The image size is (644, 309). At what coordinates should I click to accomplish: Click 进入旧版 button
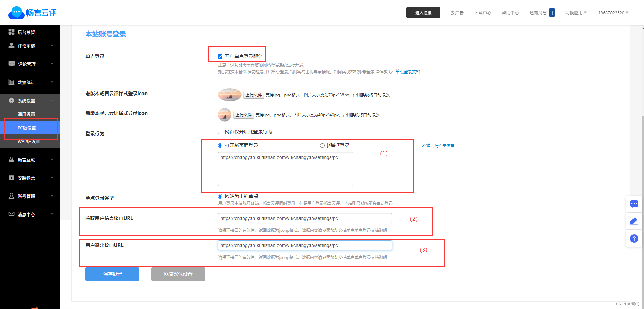pos(423,13)
